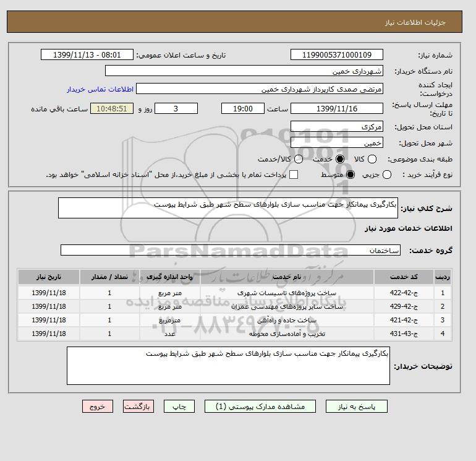
Task: Select the خدمت radio button
Action: click(340, 159)
